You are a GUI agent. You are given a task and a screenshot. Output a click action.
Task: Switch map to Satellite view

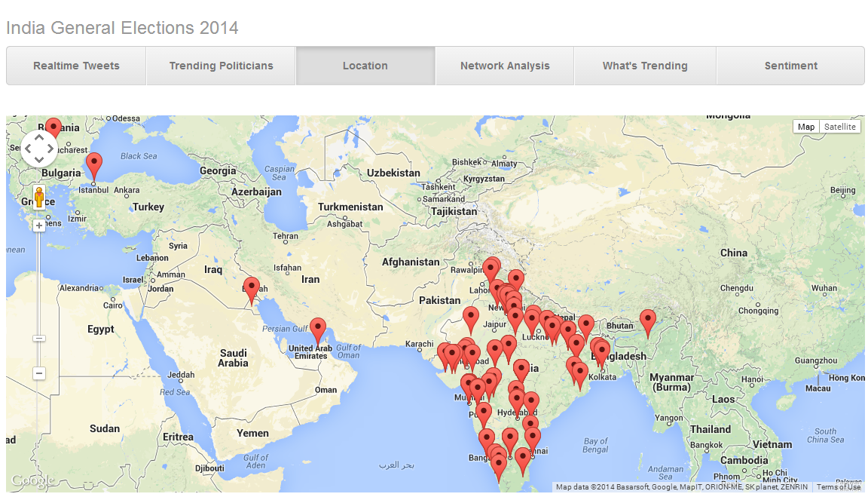[840, 127]
